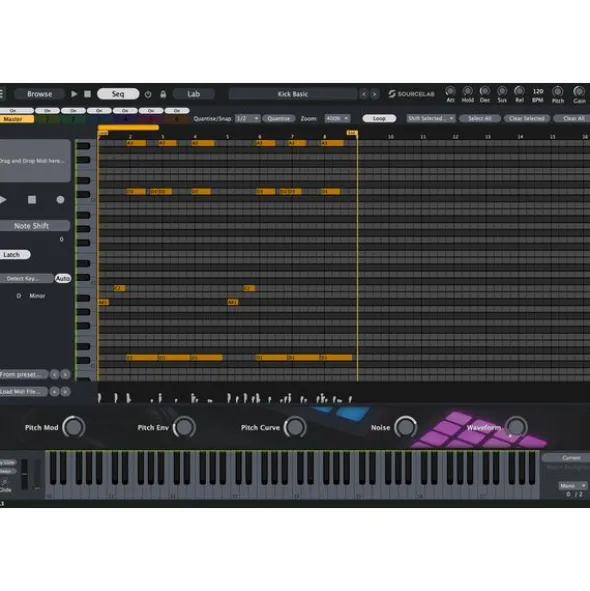Open the hamburger menu icon
Image resolution: width=590 pixels, height=591 pixels.
(x=2, y=93)
